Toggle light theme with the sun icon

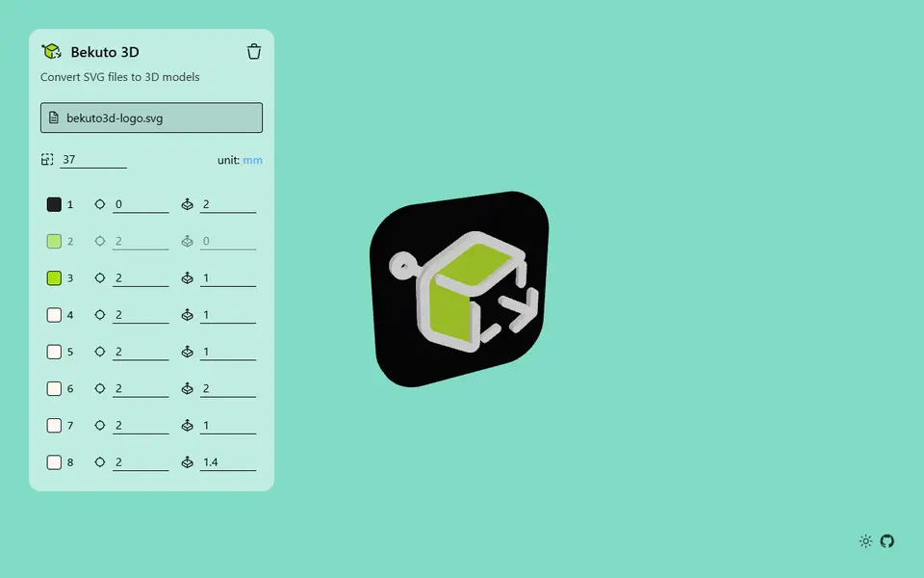(x=865, y=540)
